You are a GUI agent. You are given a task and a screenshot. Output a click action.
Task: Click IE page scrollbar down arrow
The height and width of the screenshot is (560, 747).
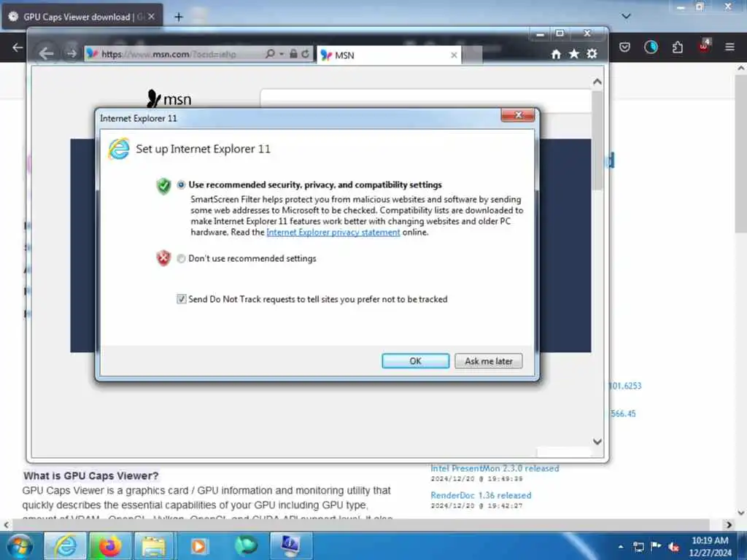597,441
